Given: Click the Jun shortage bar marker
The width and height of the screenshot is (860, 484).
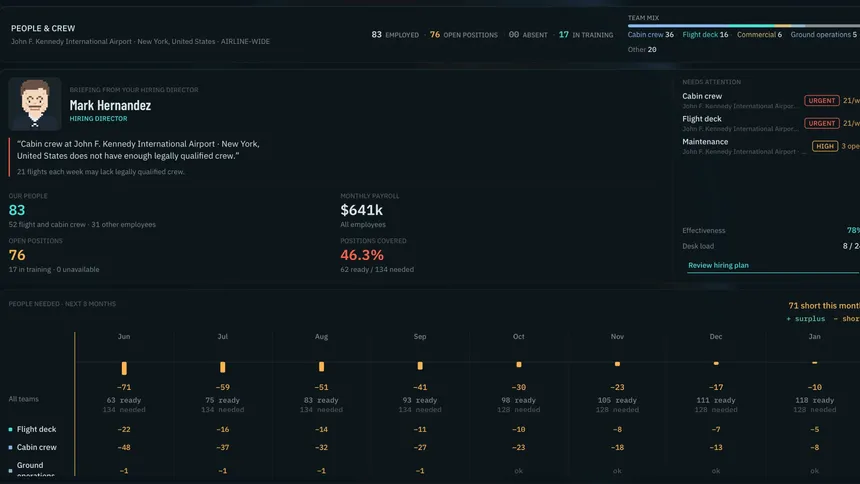Looking at the screenshot, I should (124, 368).
